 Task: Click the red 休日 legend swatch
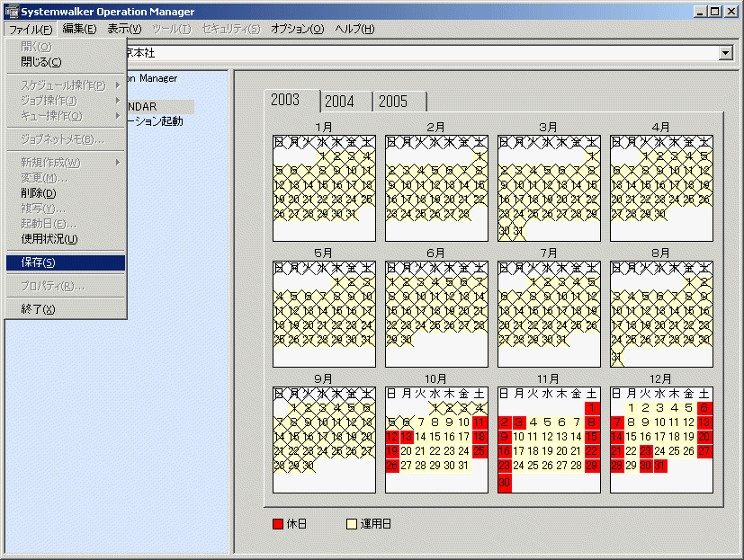coord(278,524)
